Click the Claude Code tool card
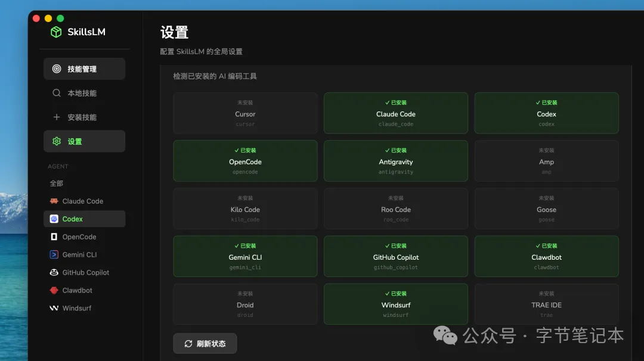The height and width of the screenshot is (361, 644). pyautogui.click(x=395, y=113)
